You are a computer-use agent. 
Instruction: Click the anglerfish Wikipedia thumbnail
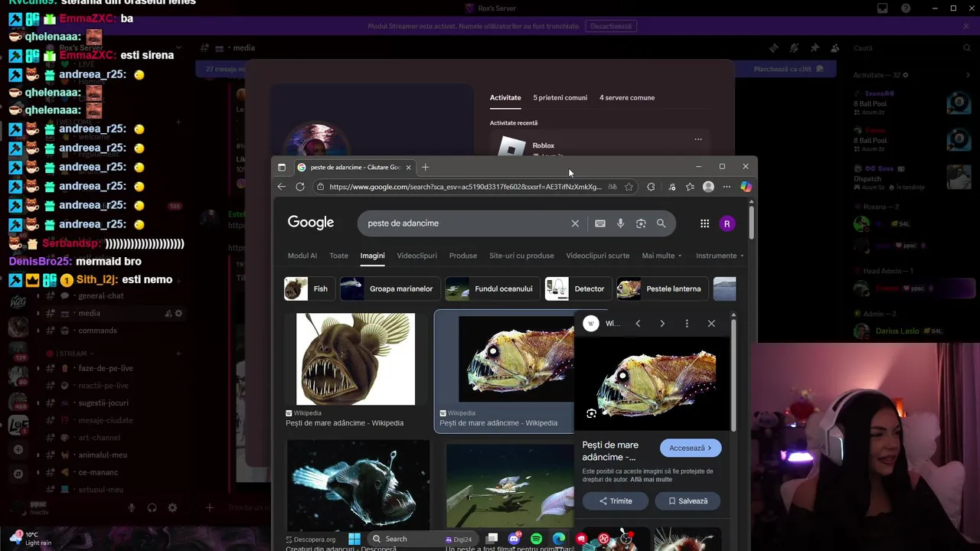tap(355, 359)
